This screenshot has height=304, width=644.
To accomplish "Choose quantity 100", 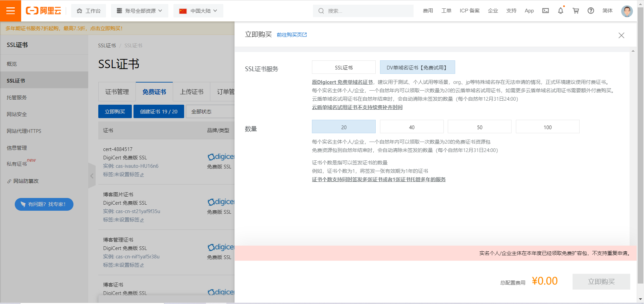I will [x=547, y=127].
